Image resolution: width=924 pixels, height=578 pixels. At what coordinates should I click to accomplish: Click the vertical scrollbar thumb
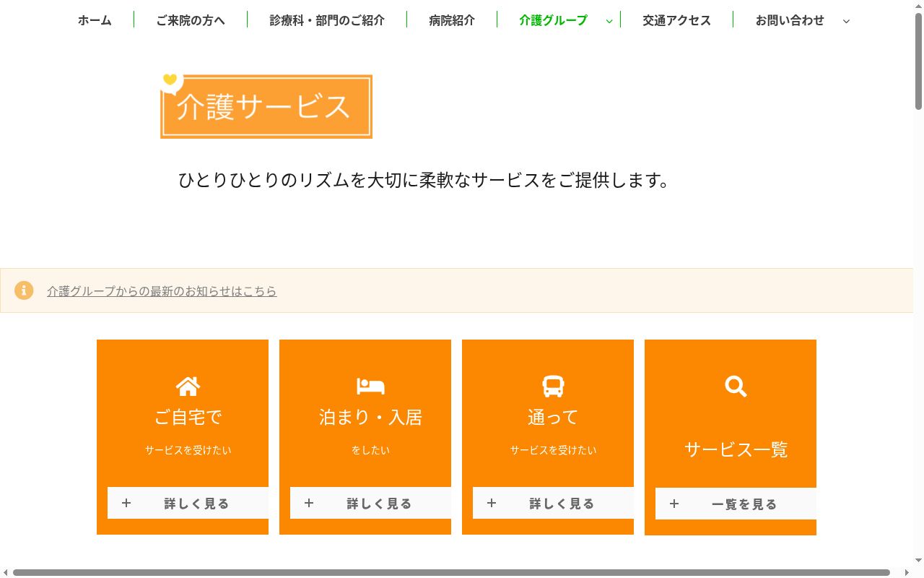coord(918,61)
